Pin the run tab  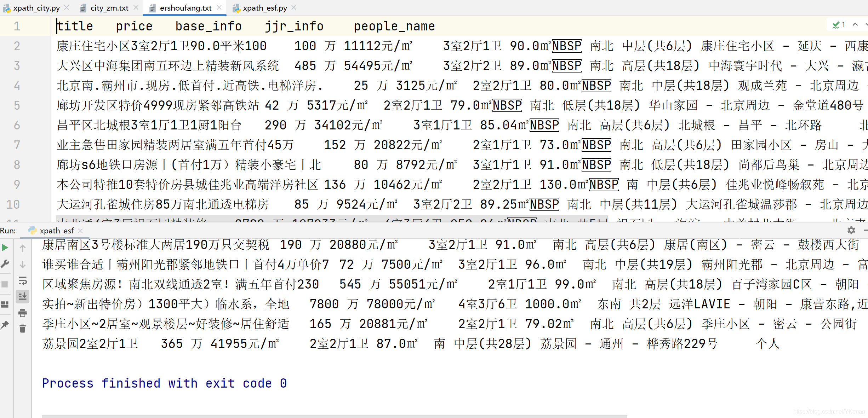pyautogui.click(x=5, y=325)
